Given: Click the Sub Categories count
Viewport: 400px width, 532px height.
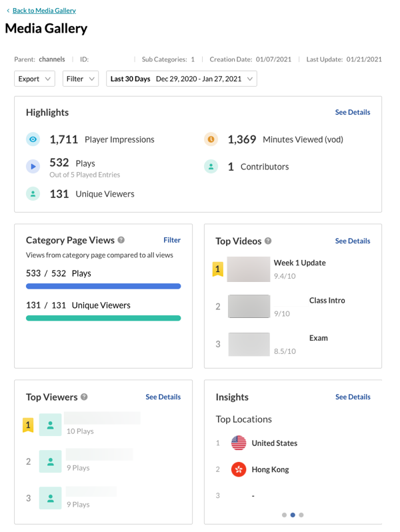Looking at the screenshot, I should click(193, 59).
